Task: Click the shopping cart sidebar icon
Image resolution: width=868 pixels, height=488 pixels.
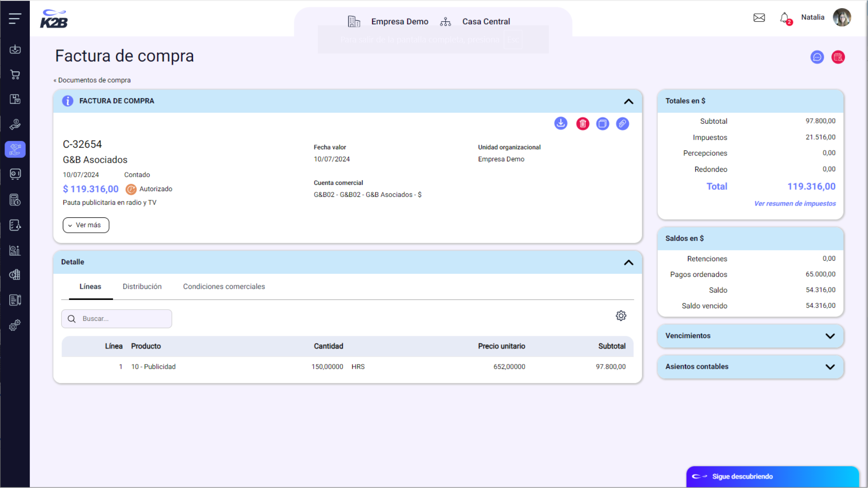Action: (x=15, y=75)
